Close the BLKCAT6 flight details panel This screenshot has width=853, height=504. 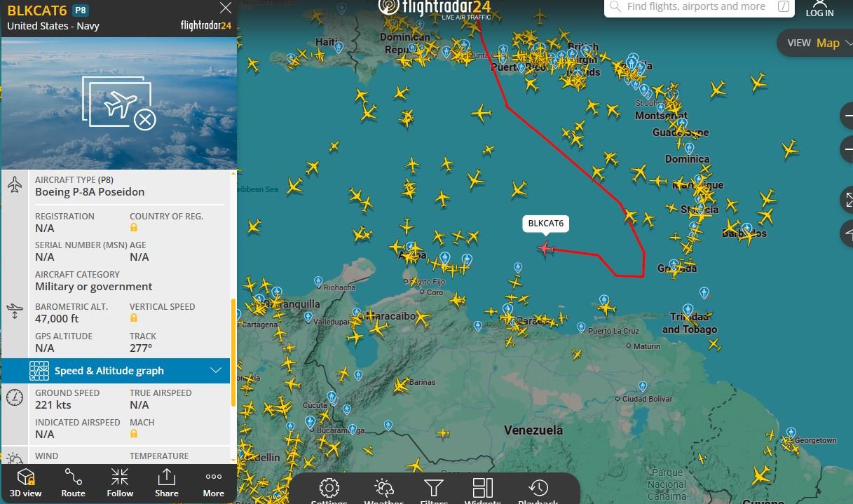[x=225, y=8]
